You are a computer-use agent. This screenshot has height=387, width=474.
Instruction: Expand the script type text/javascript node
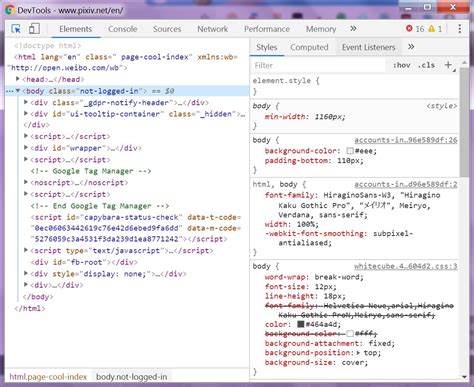coord(26,250)
